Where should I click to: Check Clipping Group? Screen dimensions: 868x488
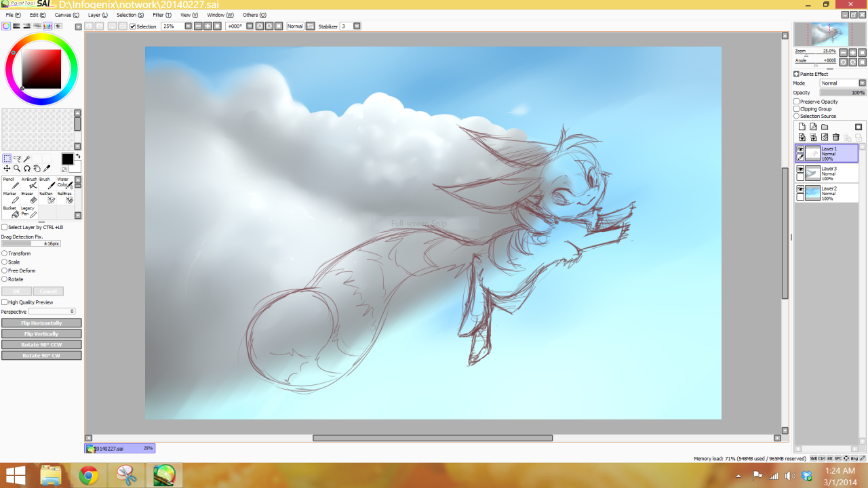[x=797, y=108]
